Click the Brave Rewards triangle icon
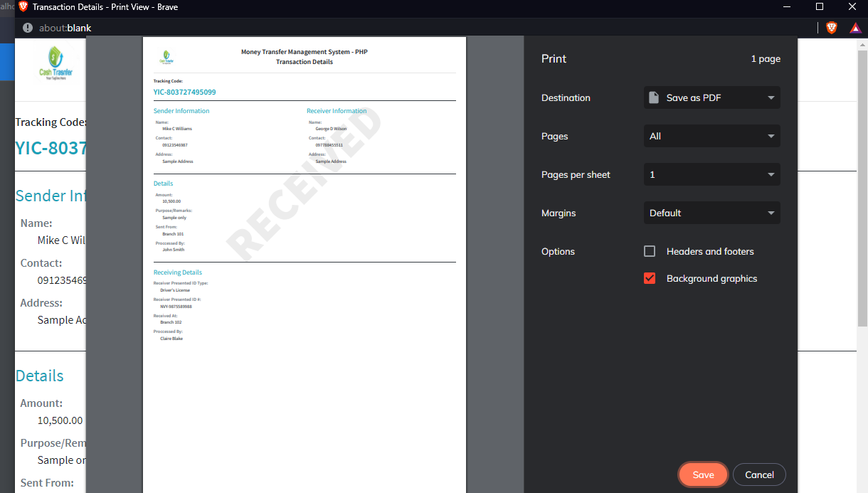The width and height of the screenshot is (868, 493). (856, 28)
